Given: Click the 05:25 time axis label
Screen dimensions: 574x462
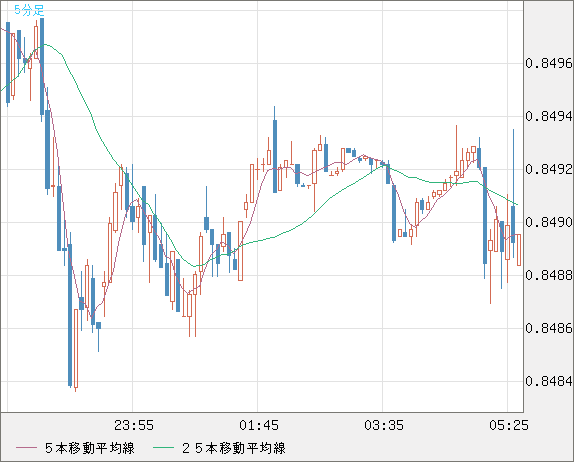Looking at the screenshot, I should pyautogui.click(x=509, y=425).
